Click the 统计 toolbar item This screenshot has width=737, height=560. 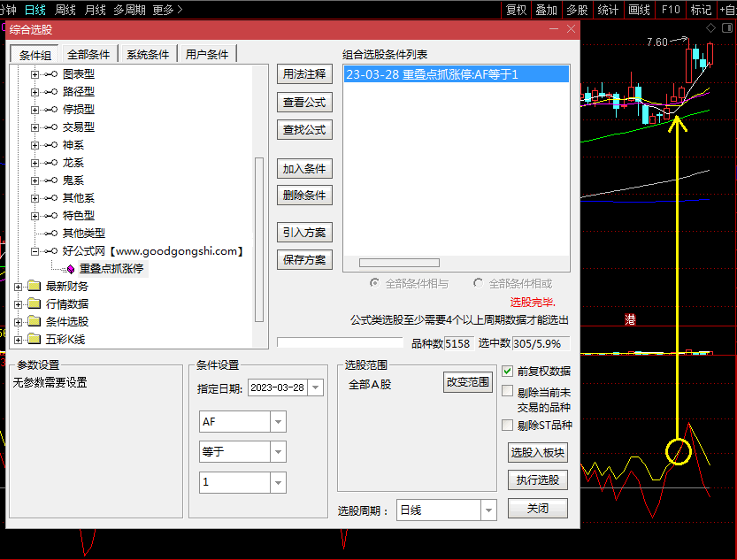pyautogui.click(x=608, y=10)
